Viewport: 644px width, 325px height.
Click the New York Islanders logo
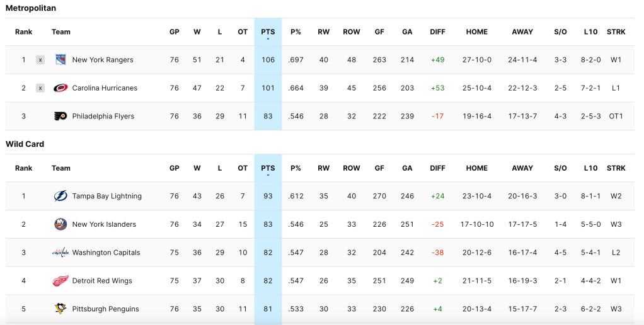[x=60, y=224]
